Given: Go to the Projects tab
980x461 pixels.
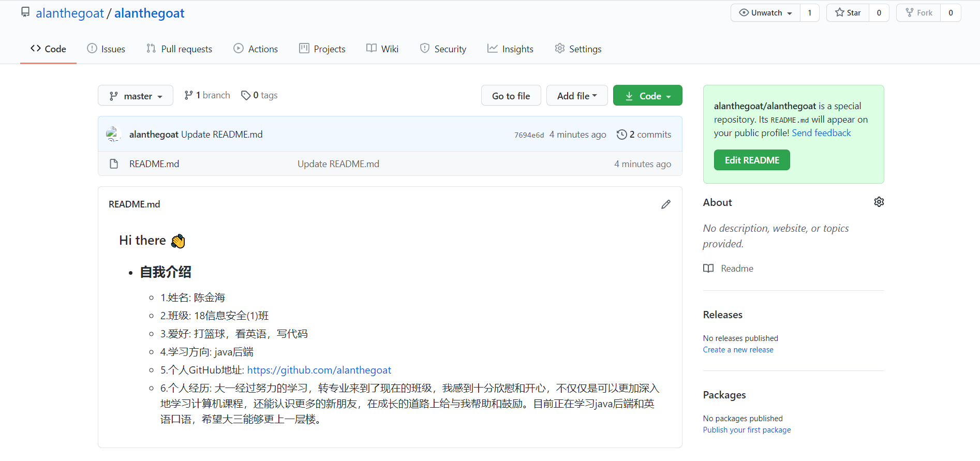Looking at the screenshot, I should click(322, 49).
